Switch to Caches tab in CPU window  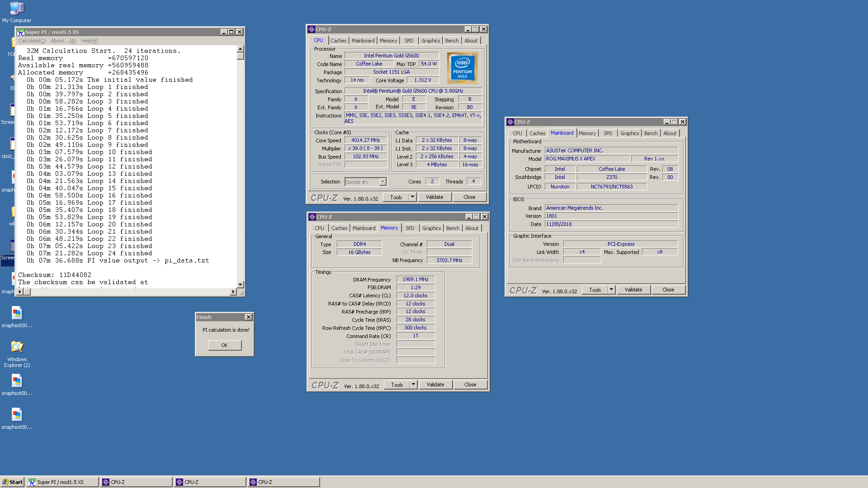pyautogui.click(x=338, y=41)
